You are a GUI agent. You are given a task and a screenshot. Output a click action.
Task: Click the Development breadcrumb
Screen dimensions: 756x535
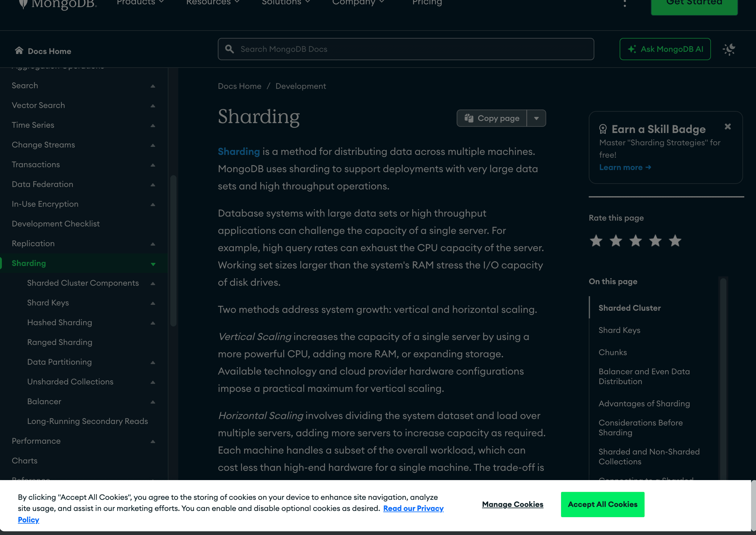point(300,86)
